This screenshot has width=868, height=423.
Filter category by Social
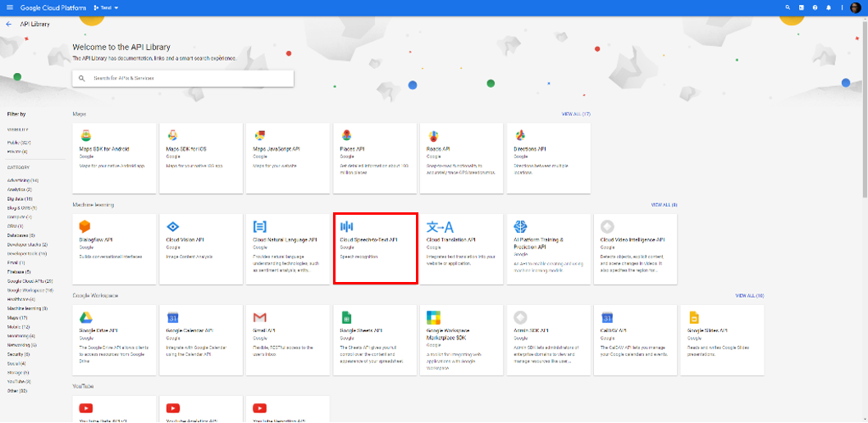[16, 363]
